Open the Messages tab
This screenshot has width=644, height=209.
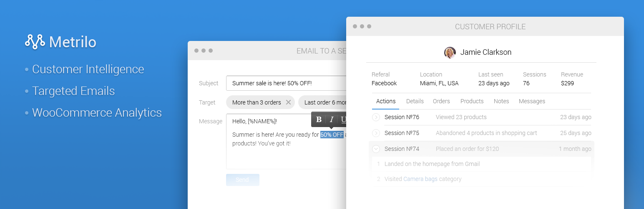(x=532, y=101)
